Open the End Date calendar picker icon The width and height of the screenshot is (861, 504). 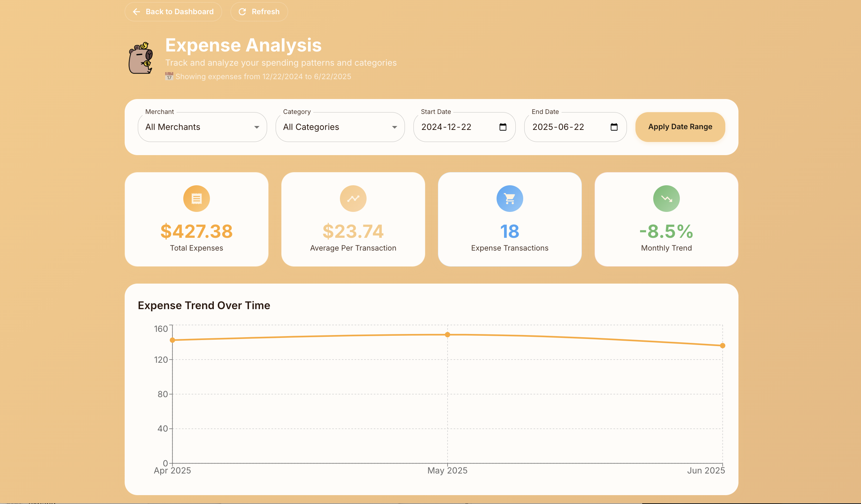pos(614,127)
